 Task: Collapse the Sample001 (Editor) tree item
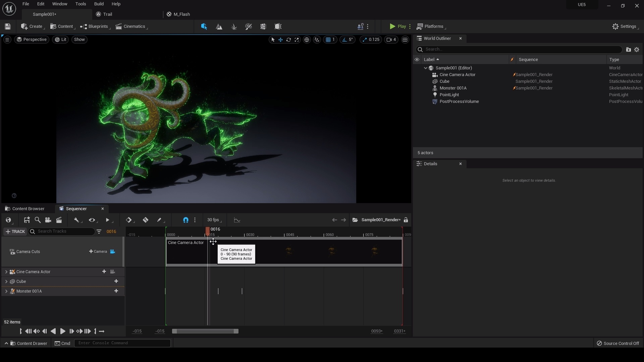(x=425, y=68)
